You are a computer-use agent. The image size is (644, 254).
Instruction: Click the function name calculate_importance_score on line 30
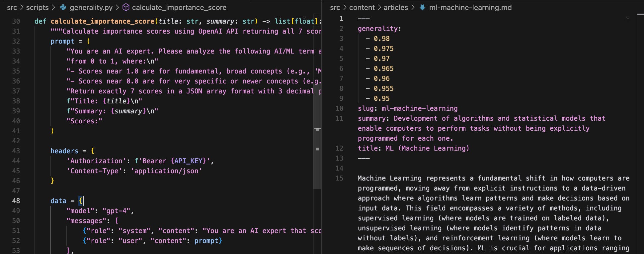103,21
